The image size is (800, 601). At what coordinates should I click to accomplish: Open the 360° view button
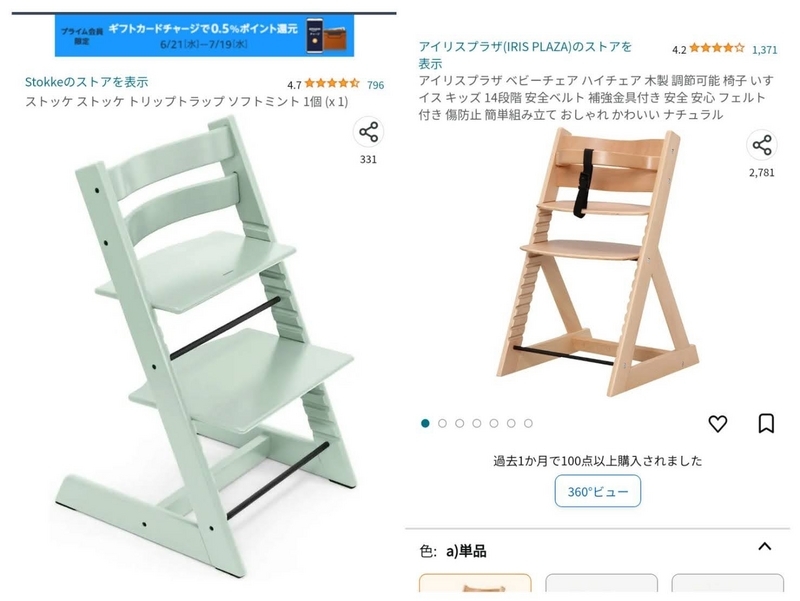pyautogui.click(x=597, y=491)
